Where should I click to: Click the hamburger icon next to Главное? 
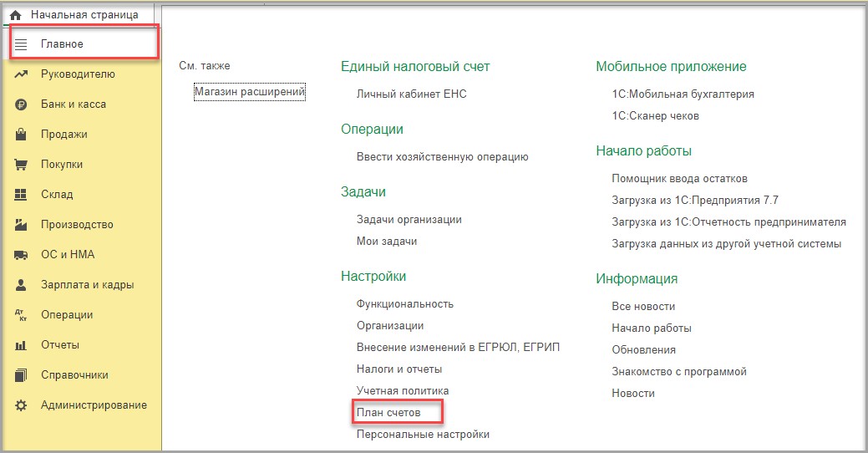[21, 44]
